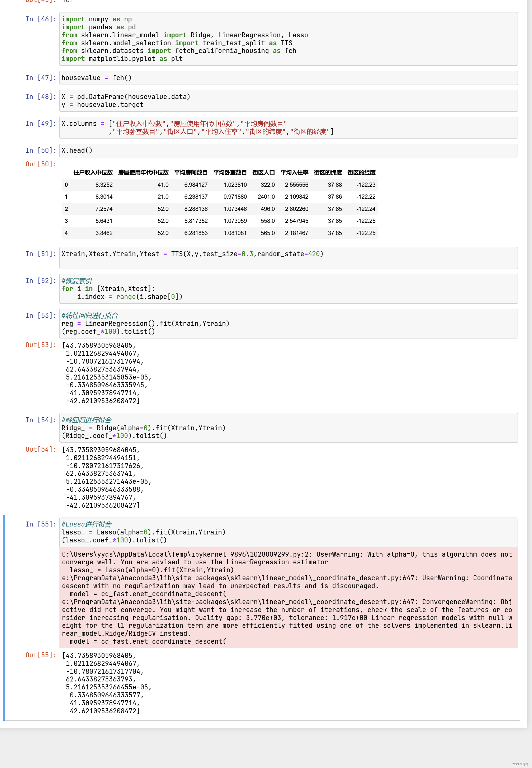Click the CSDN watermark text at bottom right

pyautogui.click(x=520, y=764)
